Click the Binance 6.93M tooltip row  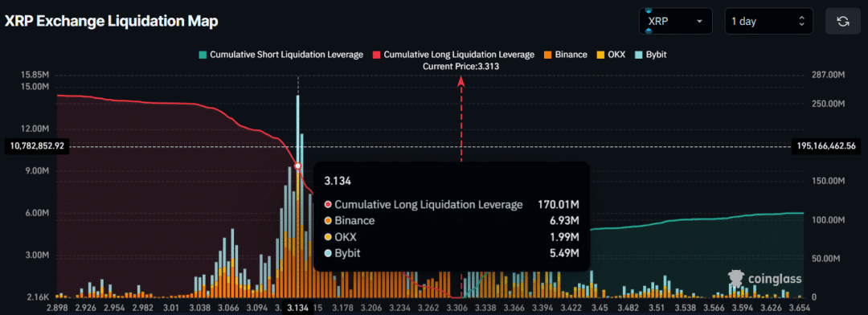pos(452,221)
